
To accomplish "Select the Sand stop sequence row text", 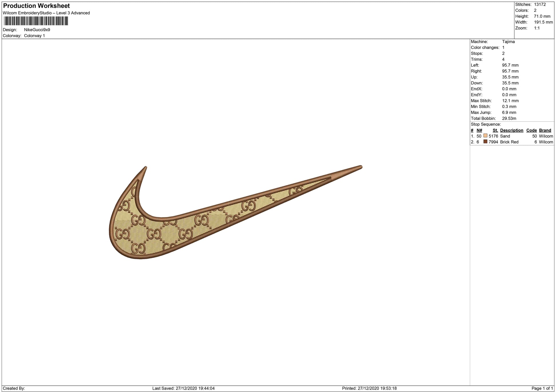I will [505, 136].
